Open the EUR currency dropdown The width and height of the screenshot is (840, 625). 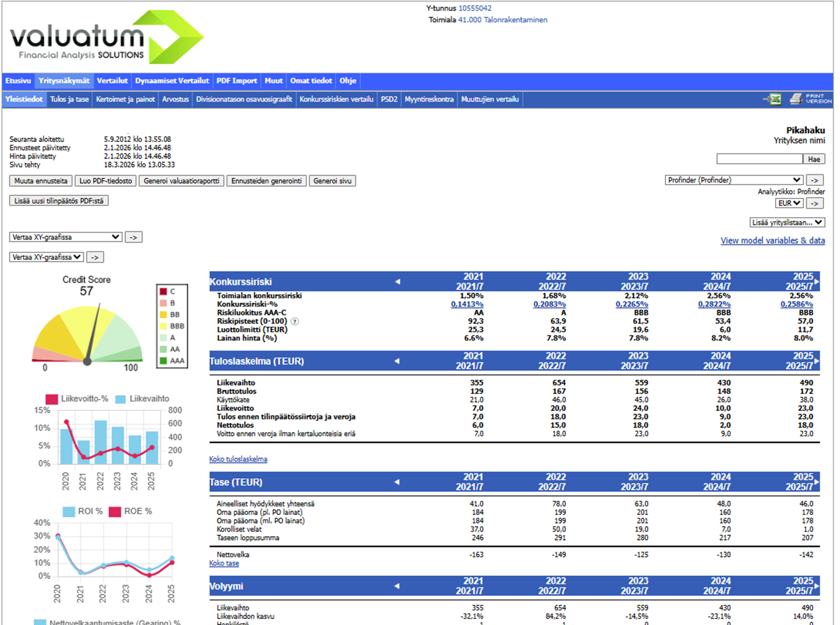[x=789, y=203]
